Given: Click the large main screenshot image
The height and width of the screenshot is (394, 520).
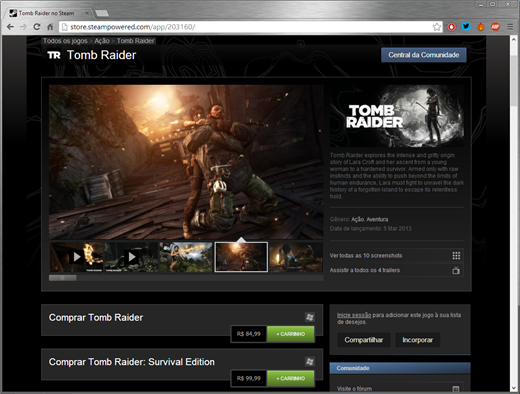Looking at the screenshot, I should coord(186,162).
